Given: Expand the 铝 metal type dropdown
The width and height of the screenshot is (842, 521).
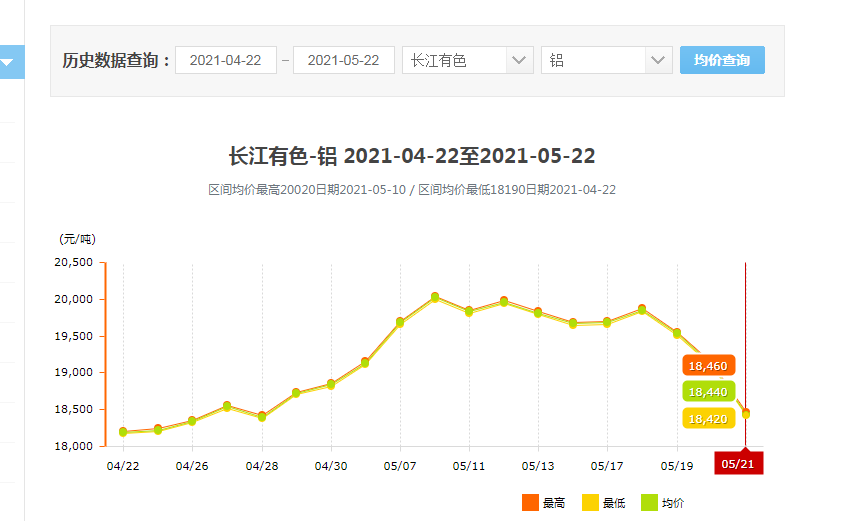Looking at the screenshot, I should pyautogui.click(x=607, y=60).
